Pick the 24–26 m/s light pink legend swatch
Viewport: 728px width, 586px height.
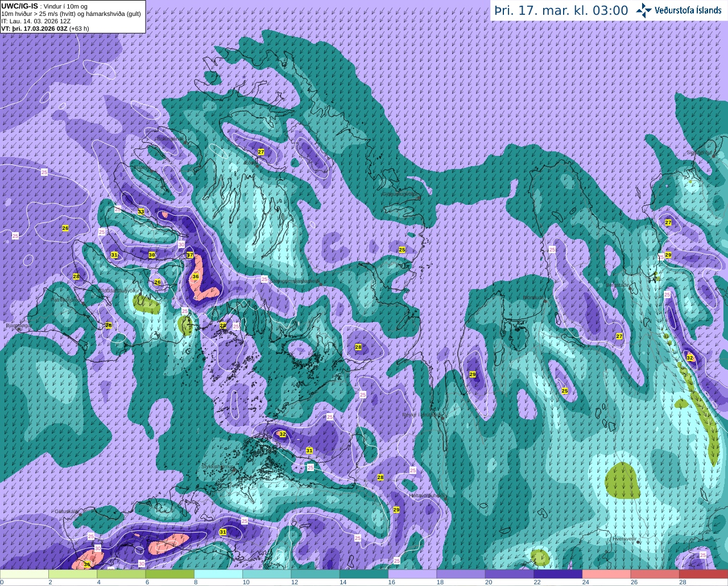pyautogui.click(x=607, y=574)
